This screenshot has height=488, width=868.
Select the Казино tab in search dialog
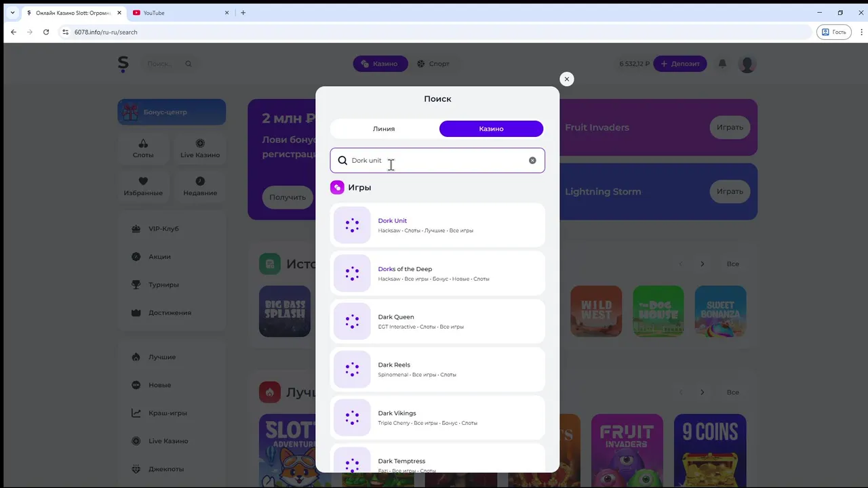[x=491, y=129]
